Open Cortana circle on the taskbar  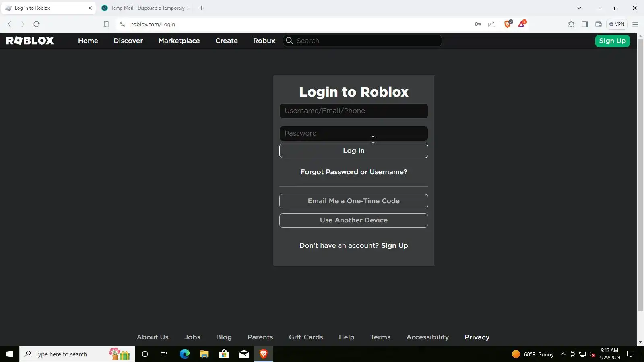(x=145, y=354)
